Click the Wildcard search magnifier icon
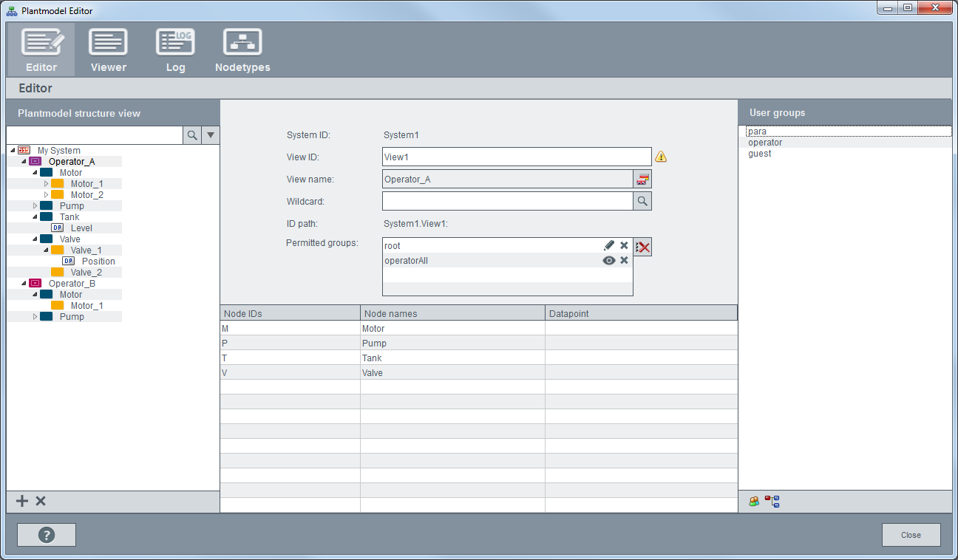 pos(642,201)
